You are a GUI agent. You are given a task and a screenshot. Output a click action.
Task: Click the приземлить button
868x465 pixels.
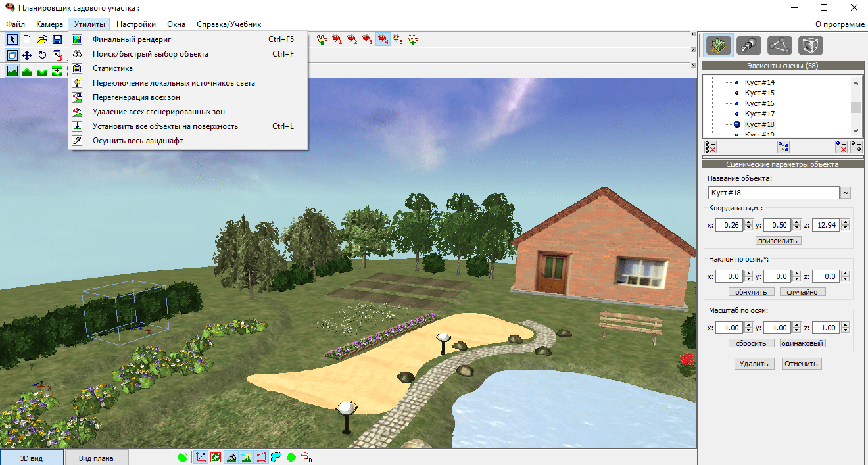coord(779,241)
